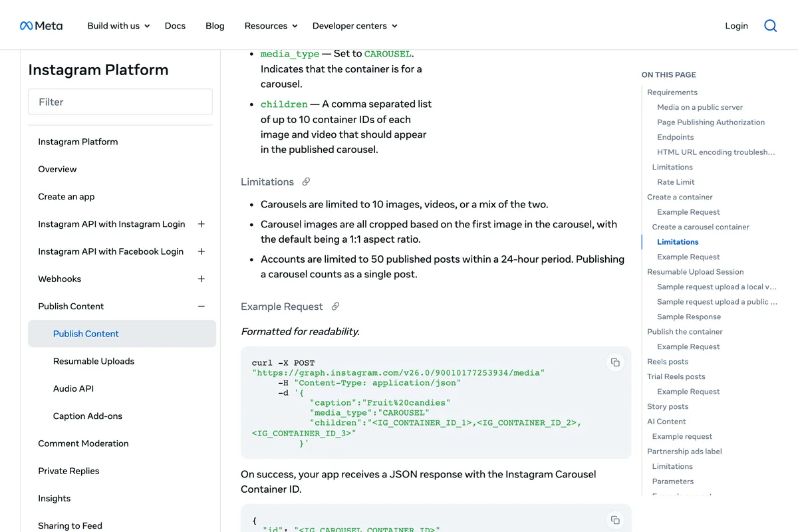Viewport: 798px width, 532px height.
Task: Expand Instagram API with Facebook Login section
Action: tap(201, 251)
